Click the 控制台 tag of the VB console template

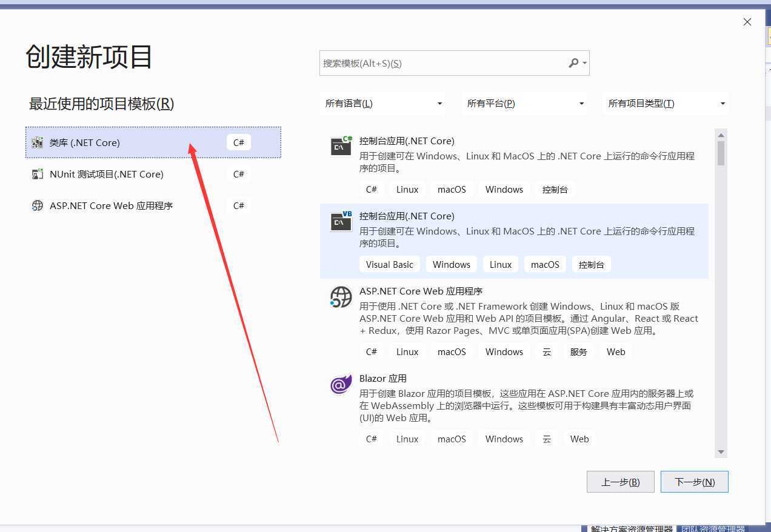click(x=592, y=265)
